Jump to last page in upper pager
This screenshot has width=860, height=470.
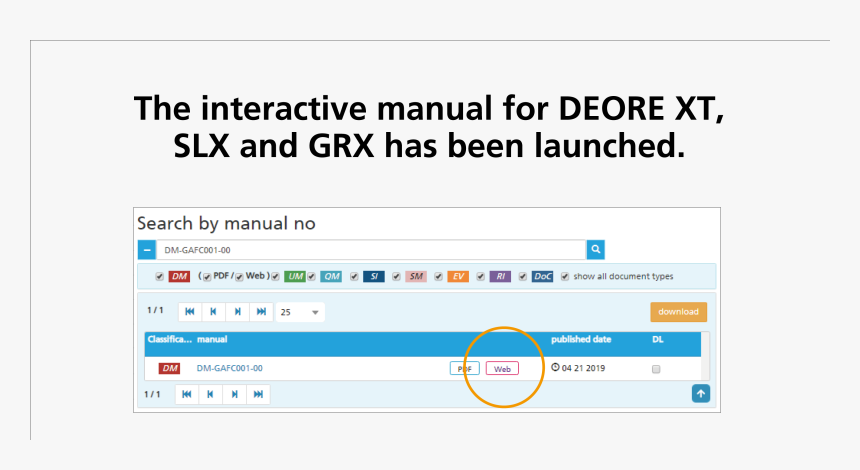[262, 312]
